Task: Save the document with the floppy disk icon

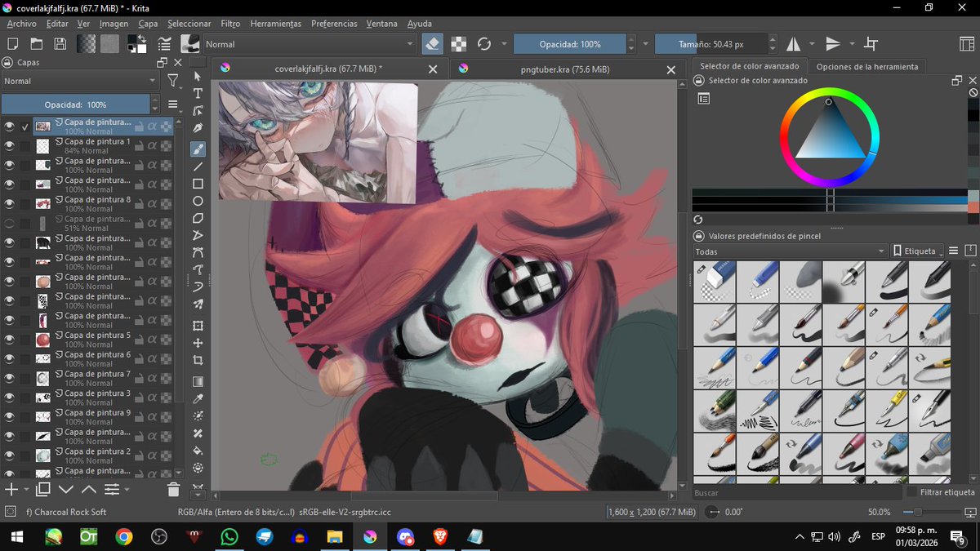Action: [x=60, y=44]
